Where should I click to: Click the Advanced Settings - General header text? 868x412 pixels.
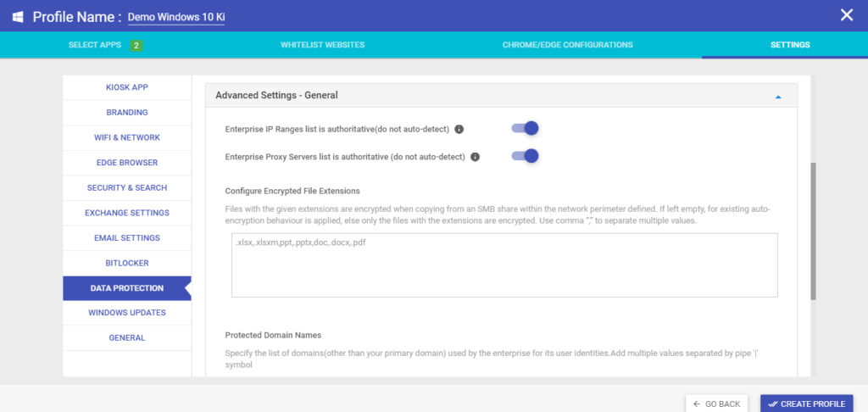pyautogui.click(x=276, y=95)
